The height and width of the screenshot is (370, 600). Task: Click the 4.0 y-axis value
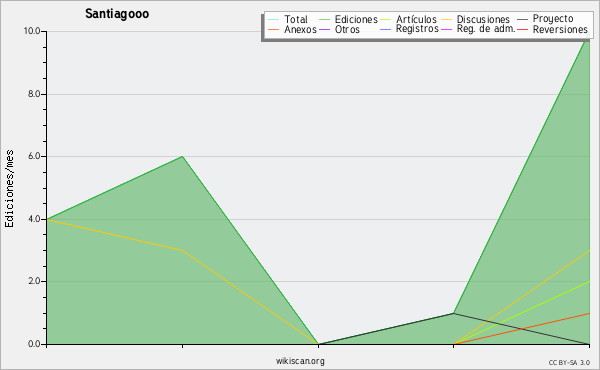34,219
